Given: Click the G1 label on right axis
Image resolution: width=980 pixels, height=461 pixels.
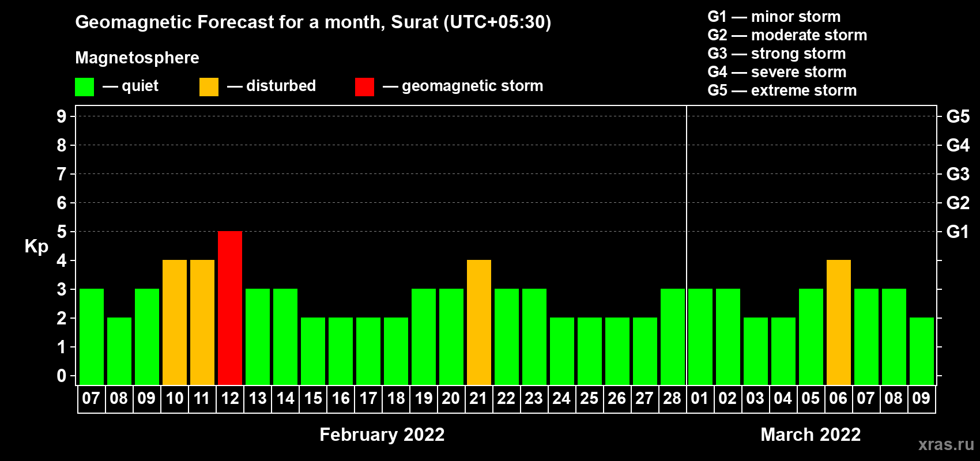Looking at the screenshot, I should click(x=958, y=232).
